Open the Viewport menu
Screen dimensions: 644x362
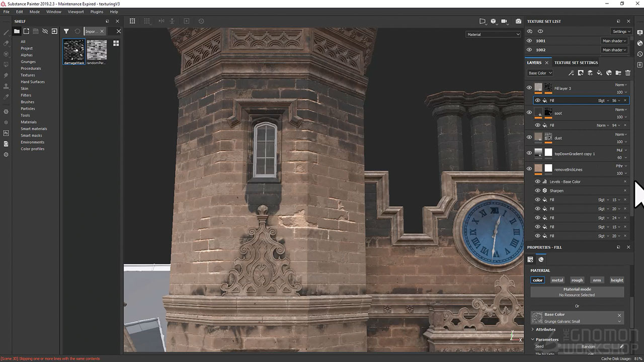76,12
